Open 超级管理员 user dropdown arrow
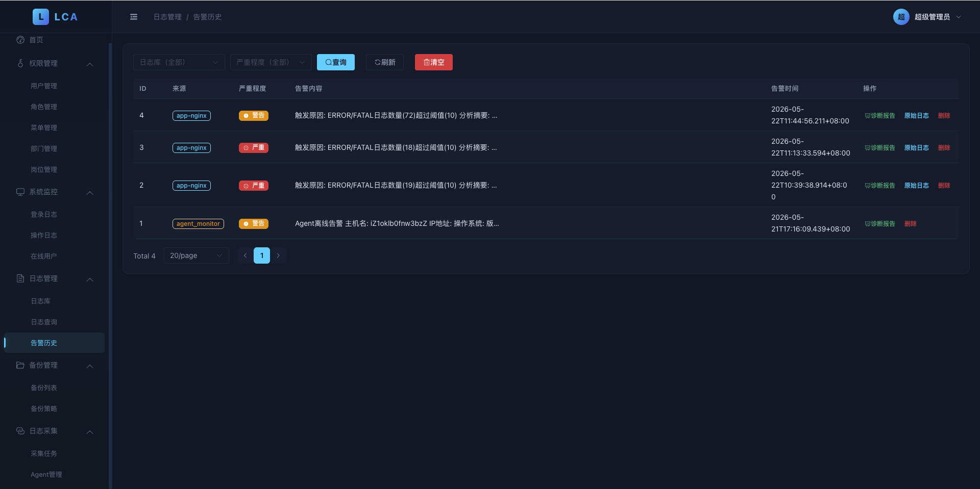This screenshot has height=489, width=980. pyautogui.click(x=959, y=17)
